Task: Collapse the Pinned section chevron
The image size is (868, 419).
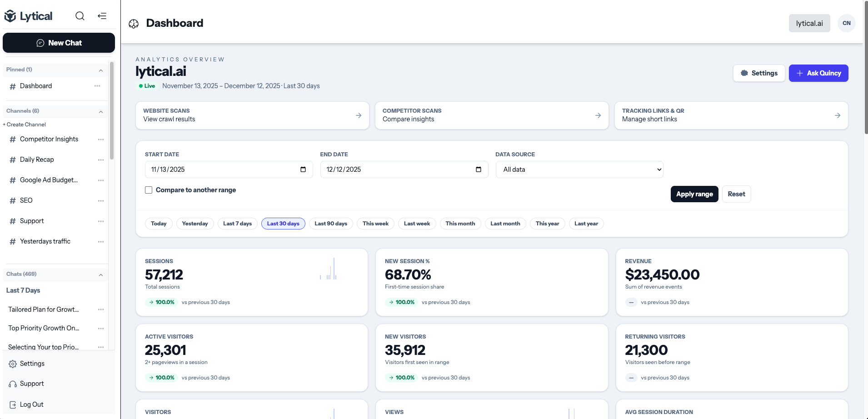Action: coord(101,70)
